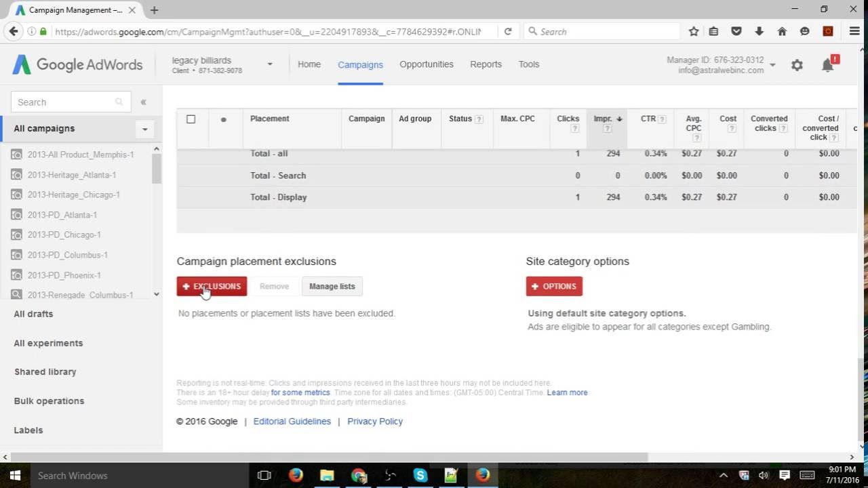Open Labels in the sidebar
Screen dimensions: 868x488
pos(28,430)
